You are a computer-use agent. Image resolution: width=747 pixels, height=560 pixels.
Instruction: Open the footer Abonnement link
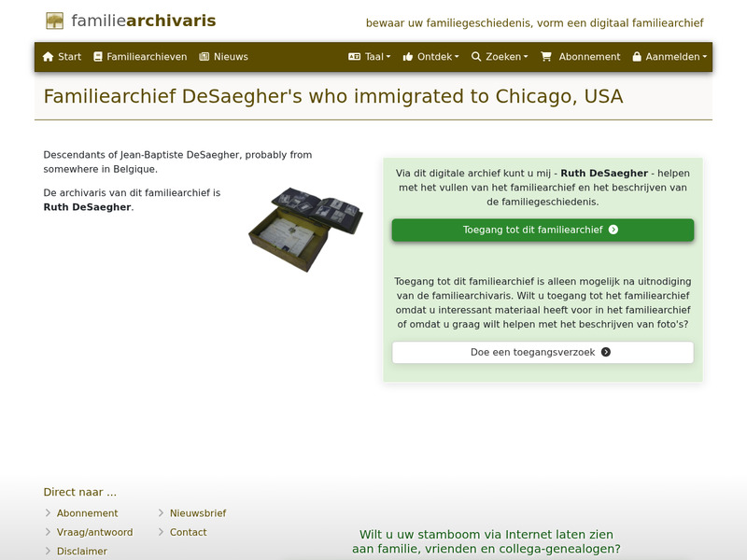point(87,512)
